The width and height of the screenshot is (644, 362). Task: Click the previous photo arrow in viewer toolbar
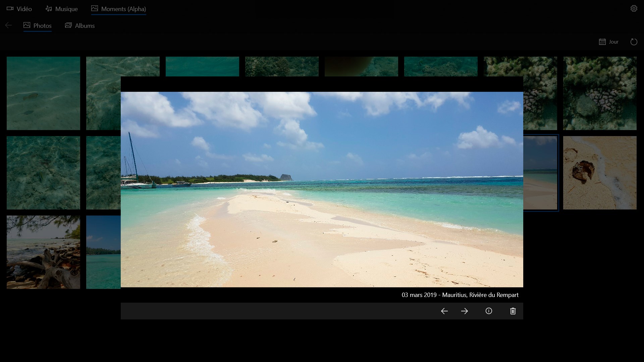tap(444, 311)
